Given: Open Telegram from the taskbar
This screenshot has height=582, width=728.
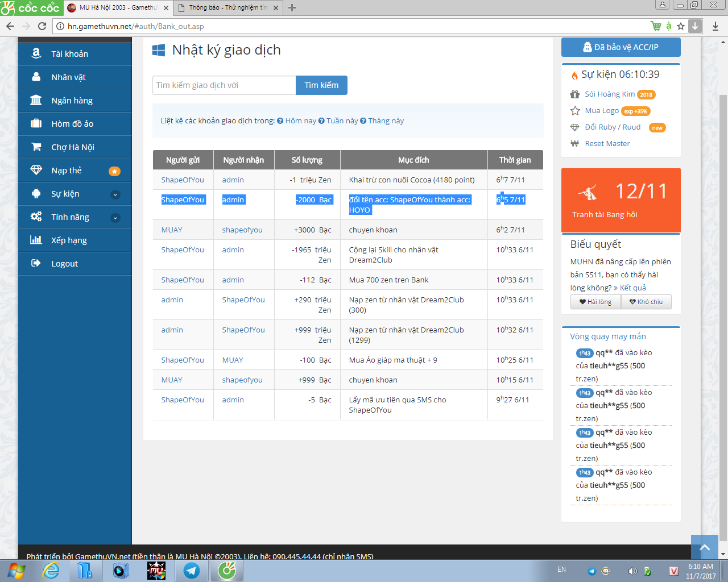Looking at the screenshot, I should (x=191, y=571).
